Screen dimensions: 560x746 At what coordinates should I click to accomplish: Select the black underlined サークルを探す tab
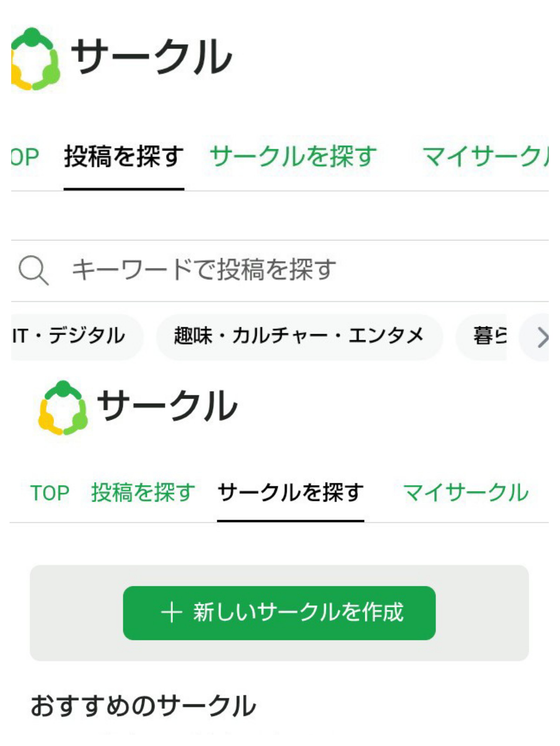(290, 493)
